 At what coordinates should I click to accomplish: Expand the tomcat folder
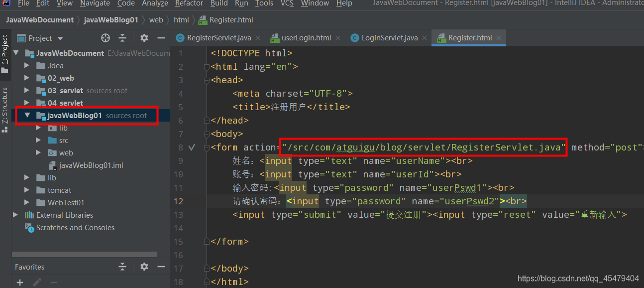[27, 190]
